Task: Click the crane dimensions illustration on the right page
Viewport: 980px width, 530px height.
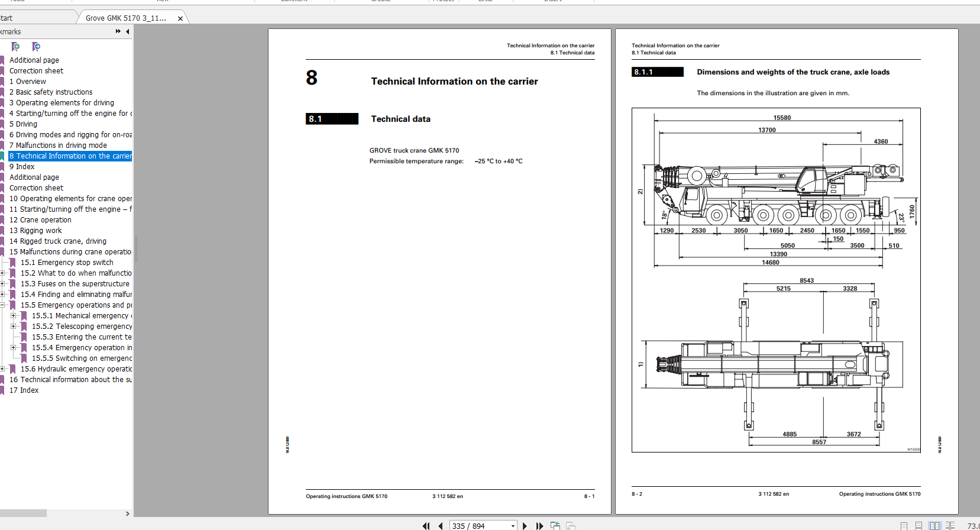Action: [x=776, y=280]
